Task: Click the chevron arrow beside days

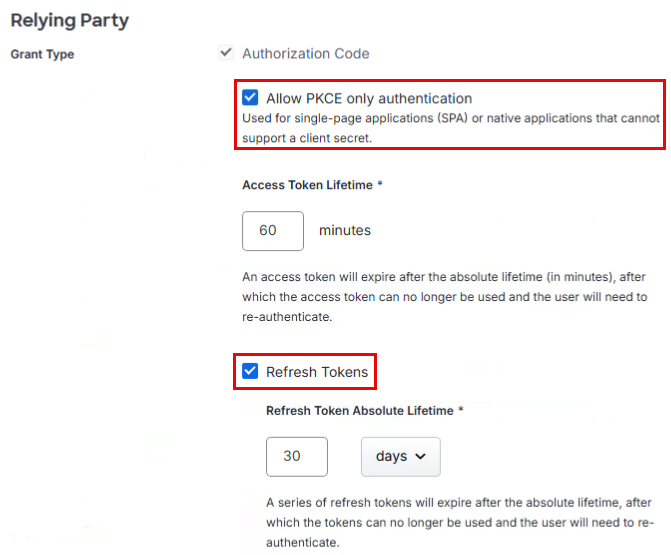Action: point(420,456)
